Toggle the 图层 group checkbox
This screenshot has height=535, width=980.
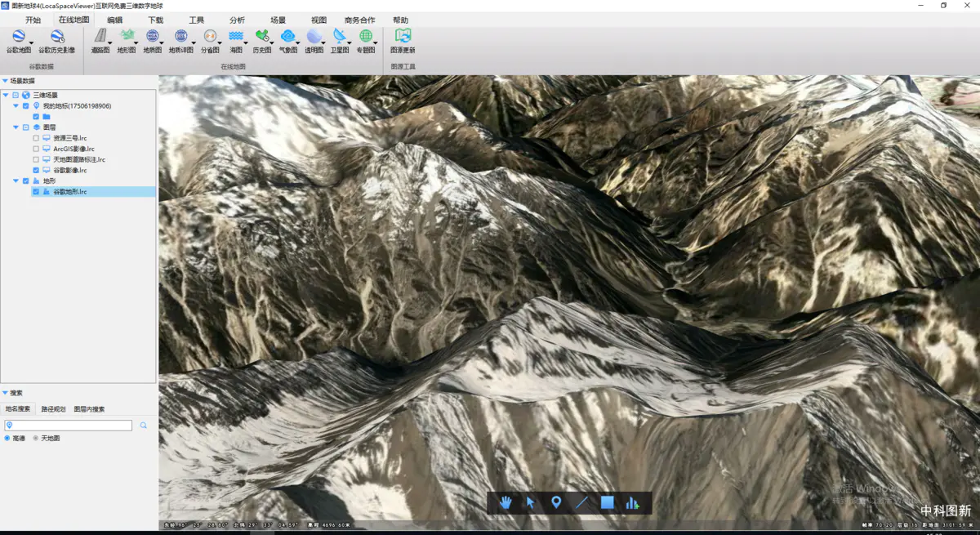25,127
